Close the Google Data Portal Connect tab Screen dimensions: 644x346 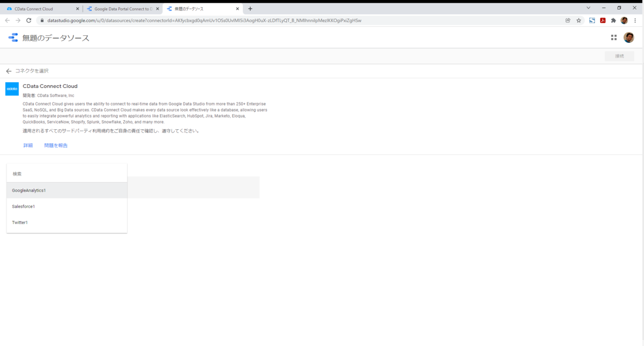click(x=157, y=9)
